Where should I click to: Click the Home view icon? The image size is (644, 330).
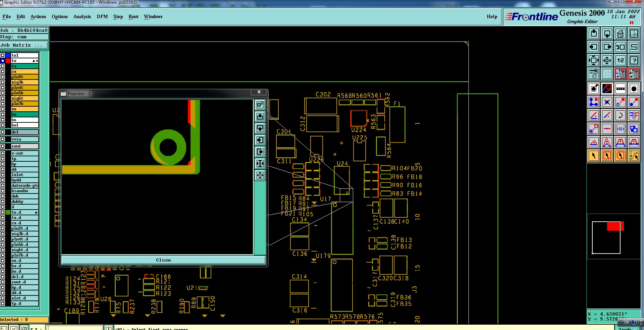pyautogui.click(x=621, y=34)
